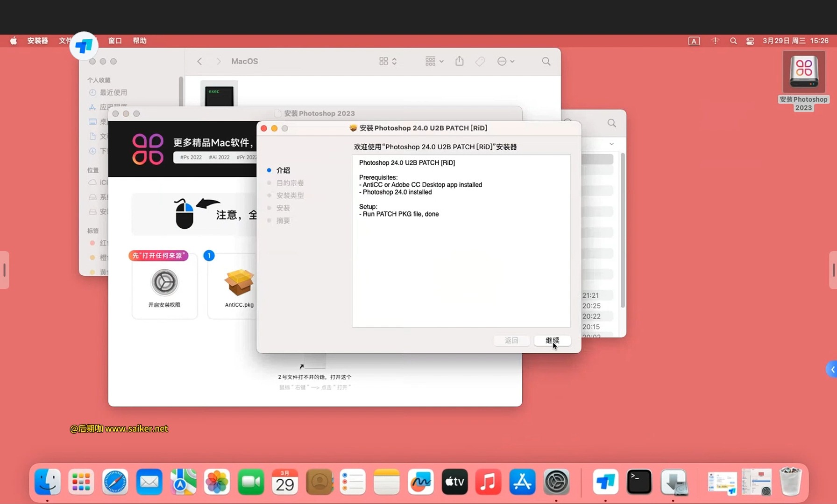Viewport: 837px width, 504px height.
Task: Open System Settings in the Dock
Action: pyautogui.click(x=556, y=482)
